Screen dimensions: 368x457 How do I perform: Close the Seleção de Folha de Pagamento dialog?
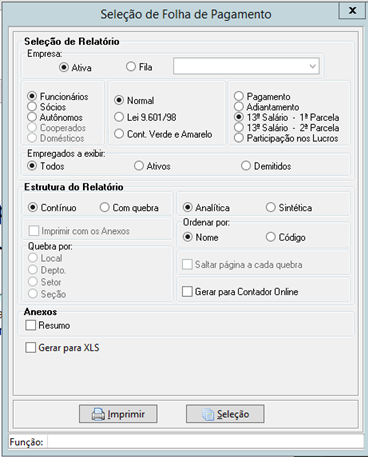tap(352, 11)
